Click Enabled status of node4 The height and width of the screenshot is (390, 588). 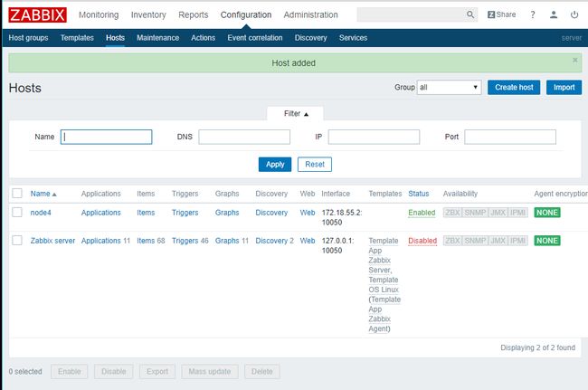(422, 213)
